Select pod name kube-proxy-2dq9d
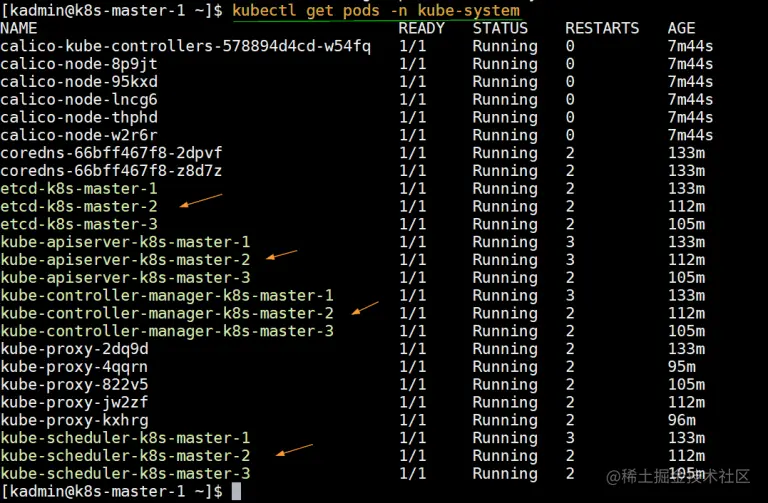 [74, 349]
